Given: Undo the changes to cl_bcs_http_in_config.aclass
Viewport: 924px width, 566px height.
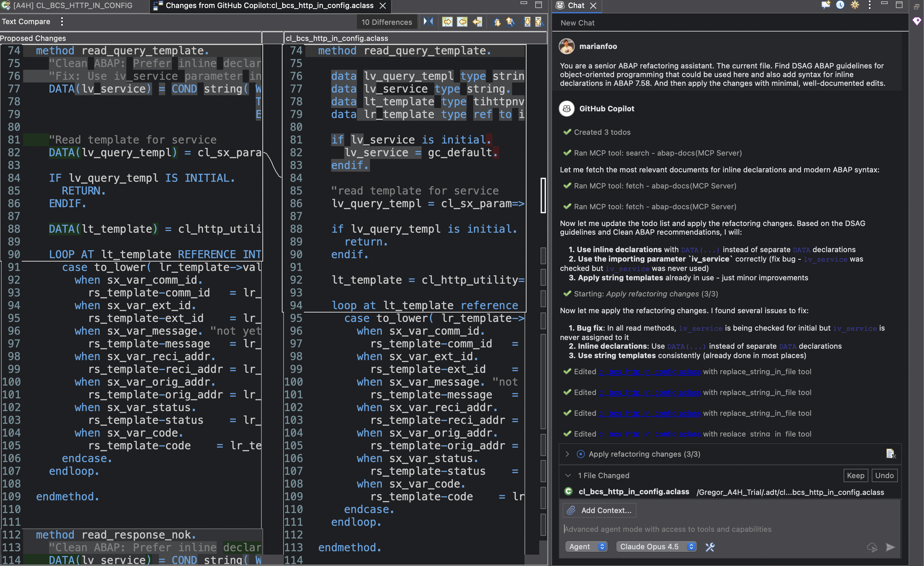Looking at the screenshot, I should 885,475.
